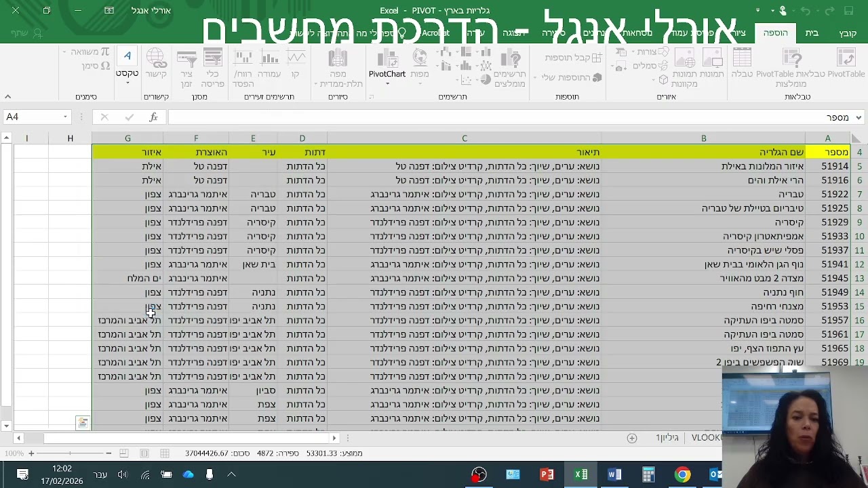Screen dimensions: 868x488
Task: Open Google Chrome from the taskbar
Action: [682, 474]
